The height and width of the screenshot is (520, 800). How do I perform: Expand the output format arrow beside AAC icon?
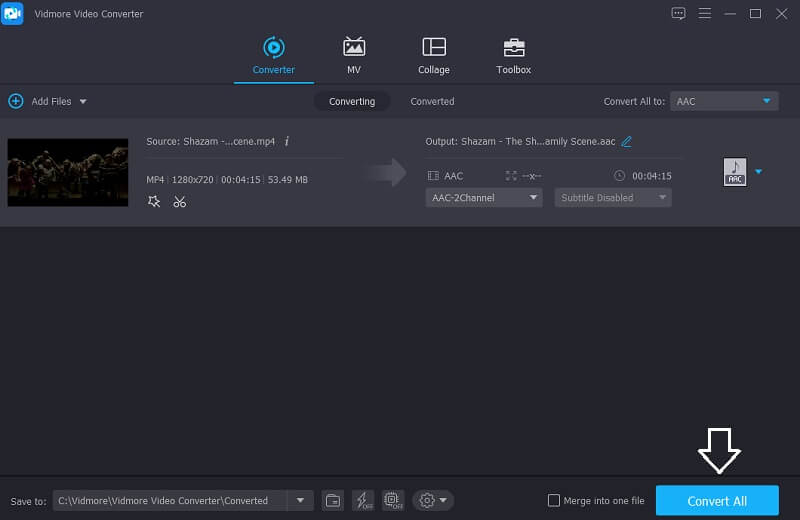coord(759,171)
